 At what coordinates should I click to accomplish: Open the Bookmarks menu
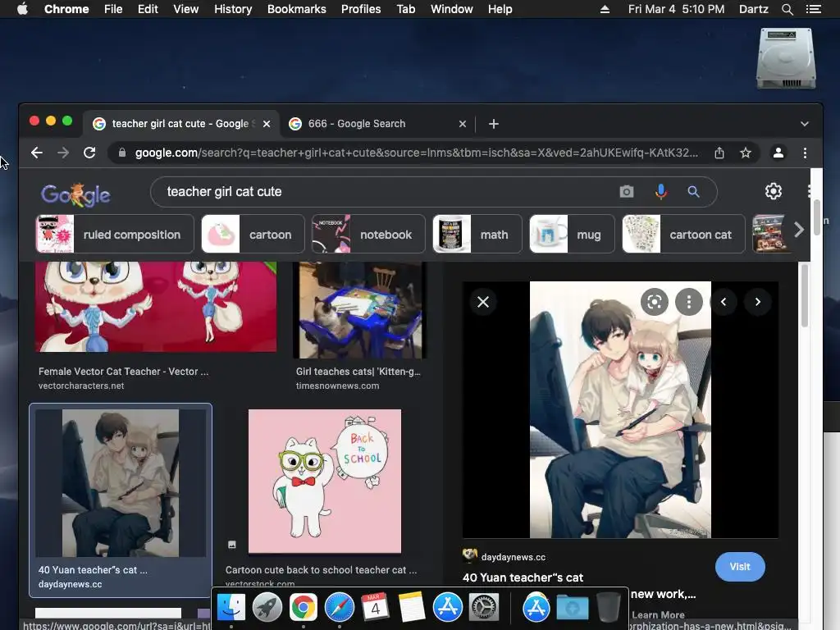296,9
